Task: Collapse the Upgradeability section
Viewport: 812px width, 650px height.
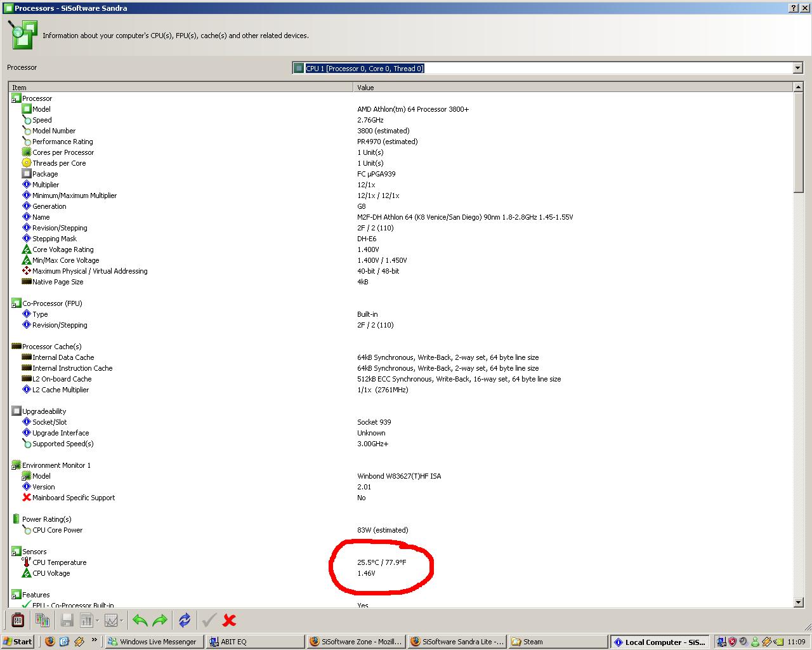Action: pos(16,411)
